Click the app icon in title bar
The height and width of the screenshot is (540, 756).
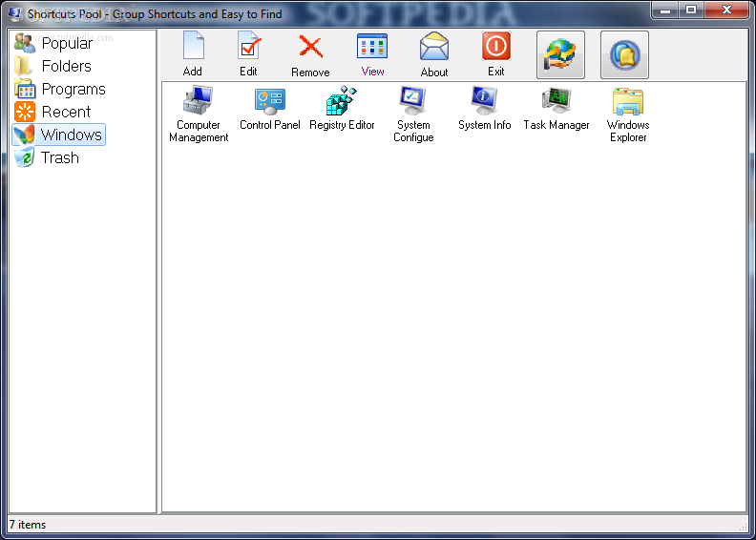pyautogui.click(x=15, y=14)
